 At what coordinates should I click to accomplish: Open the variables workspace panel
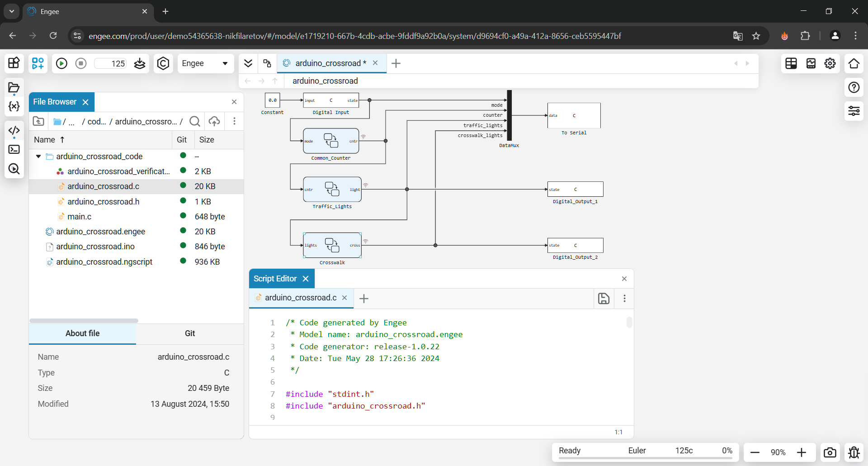click(14, 106)
